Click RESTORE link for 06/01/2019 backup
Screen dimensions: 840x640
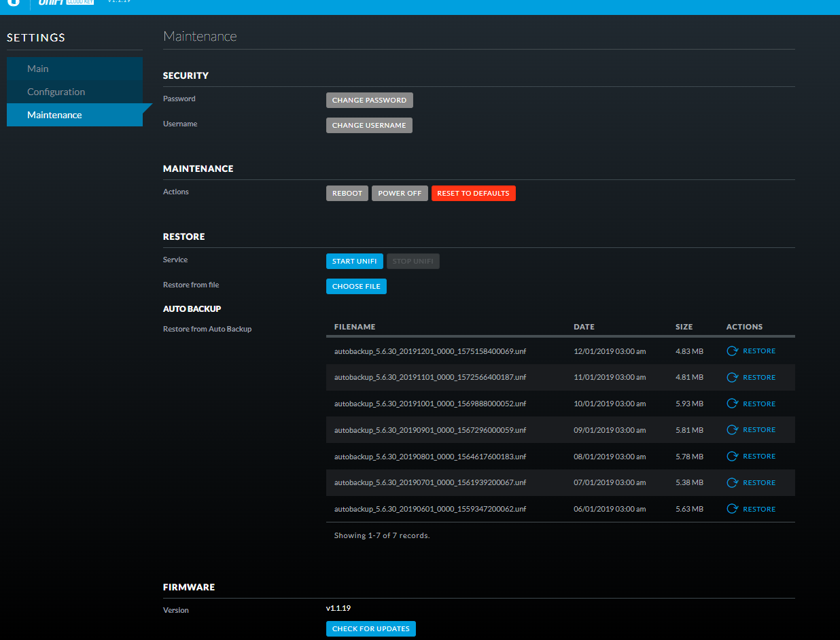pyautogui.click(x=759, y=509)
